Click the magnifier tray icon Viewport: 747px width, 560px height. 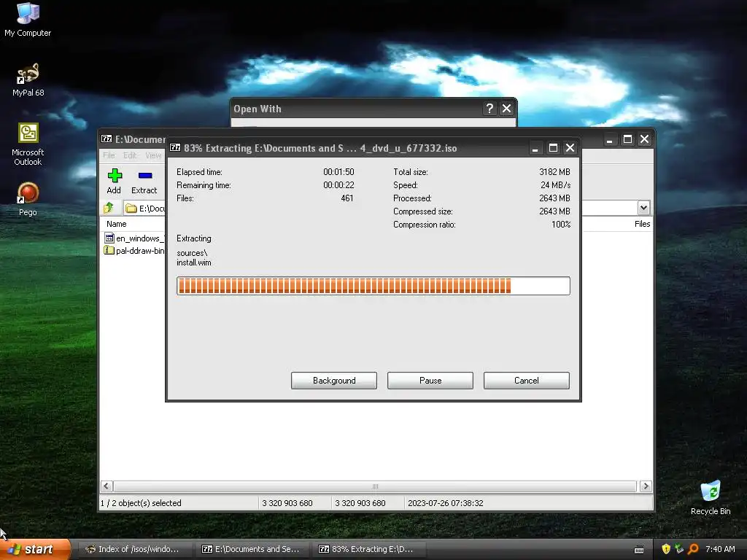(x=693, y=549)
